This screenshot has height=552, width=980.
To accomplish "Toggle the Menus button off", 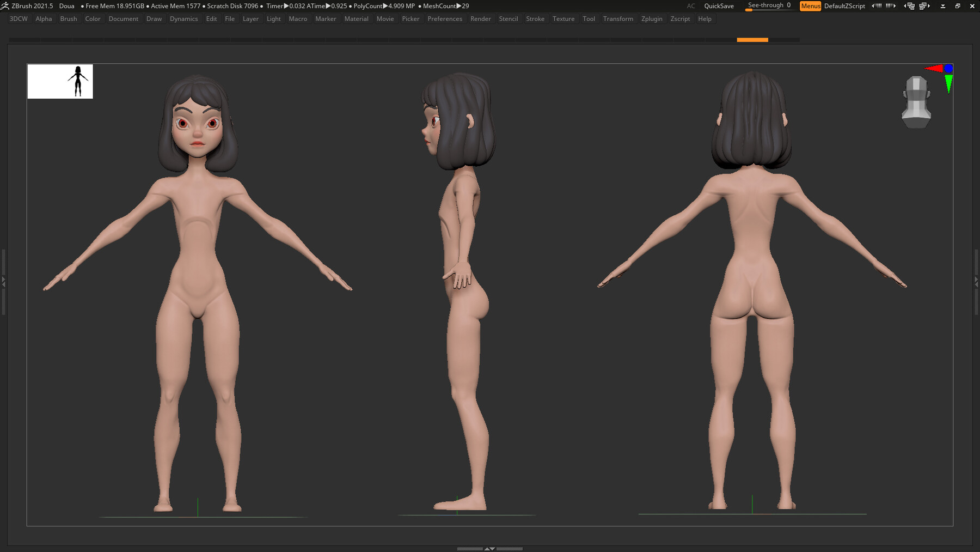I will (x=810, y=6).
